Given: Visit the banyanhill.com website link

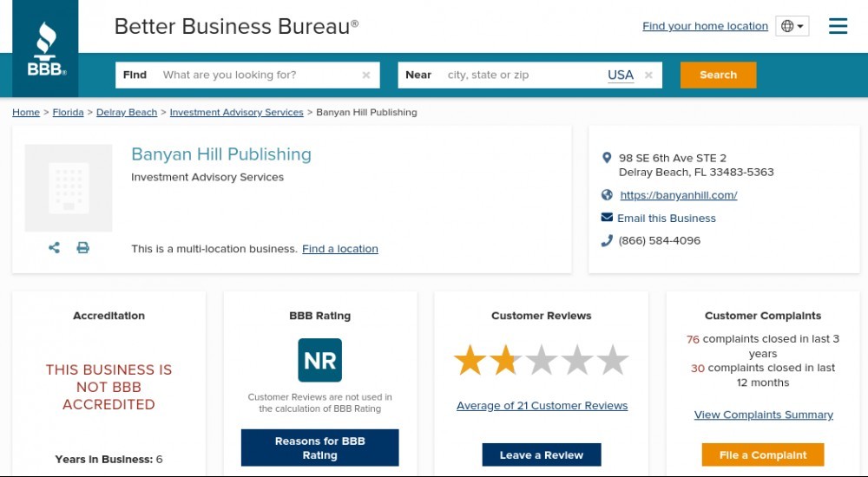Looking at the screenshot, I should (679, 195).
